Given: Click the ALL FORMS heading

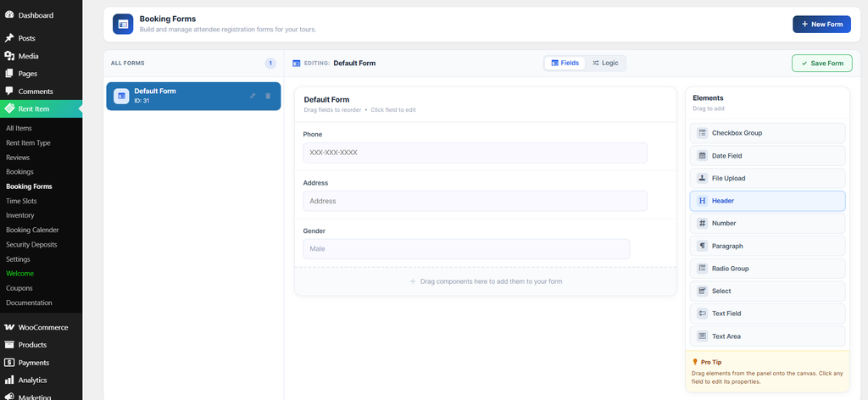Looking at the screenshot, I should click(127, 63).
